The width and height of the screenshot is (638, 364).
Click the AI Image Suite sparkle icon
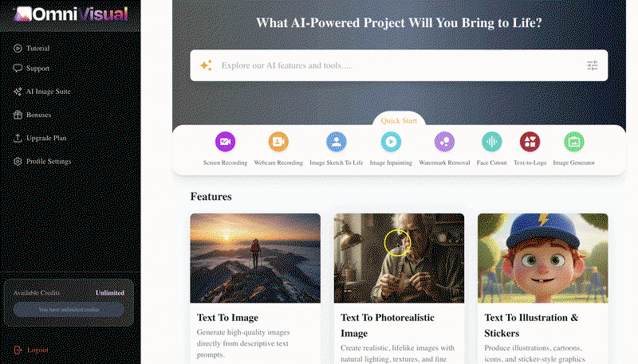click(18, 92)
